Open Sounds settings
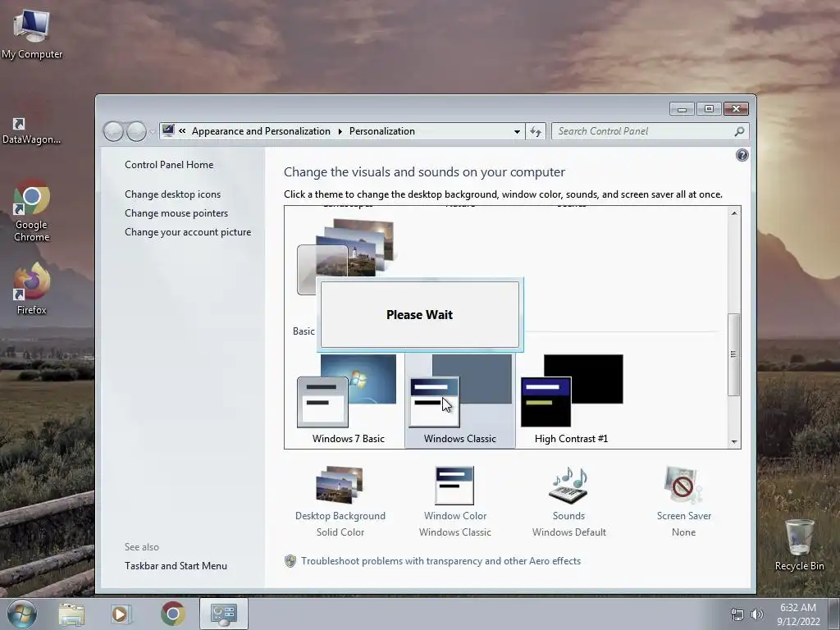This screenshot has width=840, height=630. pyautogui.click(x=569, y=501)
